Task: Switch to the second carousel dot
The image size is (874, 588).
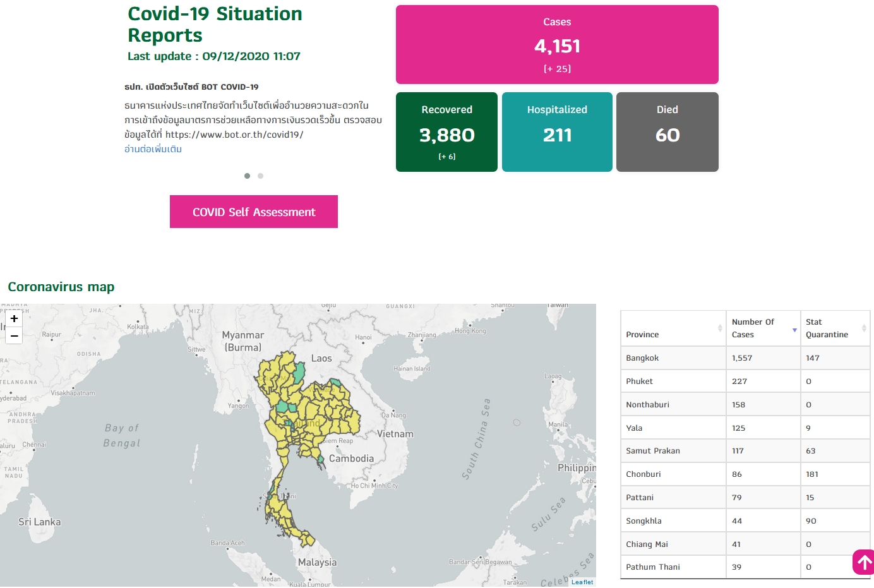Action: [x=260, y=176]
